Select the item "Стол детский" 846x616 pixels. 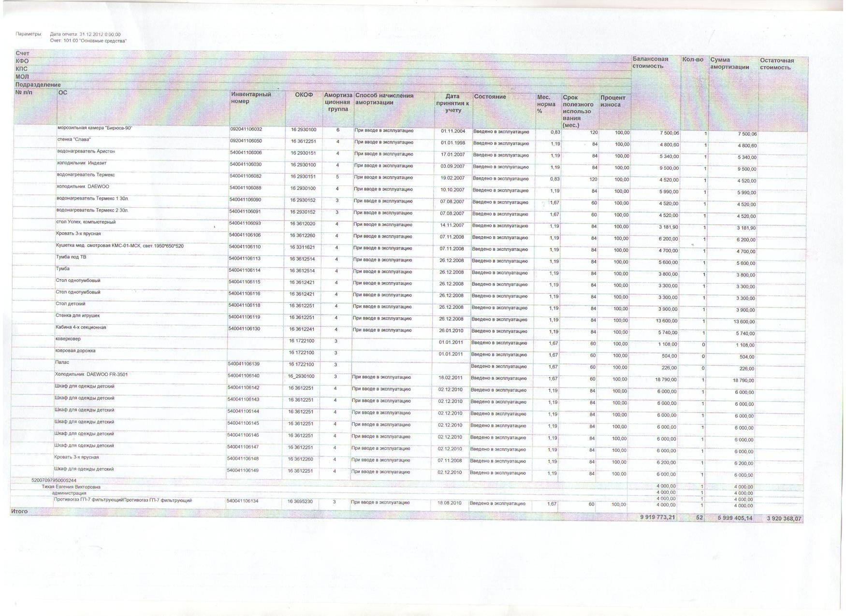tap(71, 303)
